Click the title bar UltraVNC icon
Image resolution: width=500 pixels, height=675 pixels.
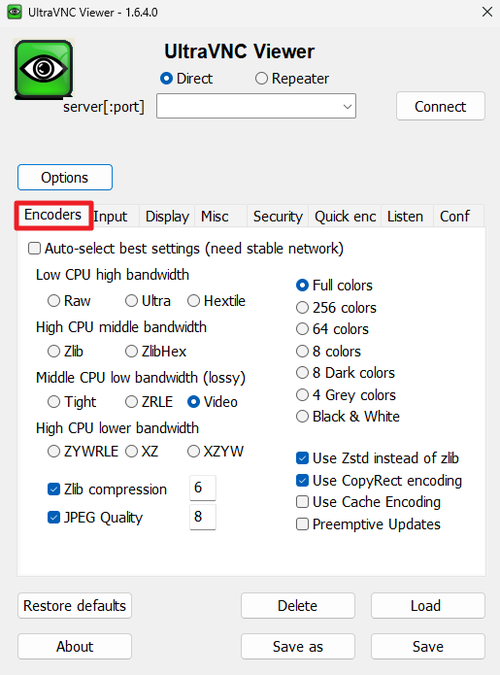(14, 12)
